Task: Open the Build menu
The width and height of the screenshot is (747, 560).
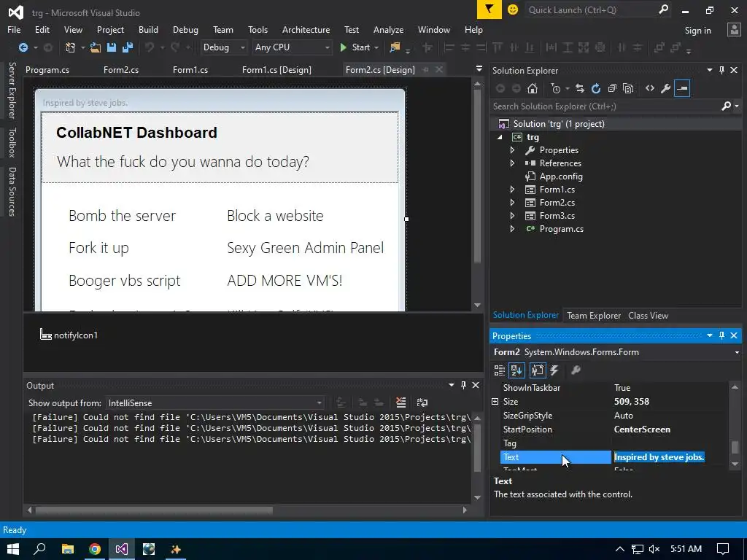Action: (148, 29)
